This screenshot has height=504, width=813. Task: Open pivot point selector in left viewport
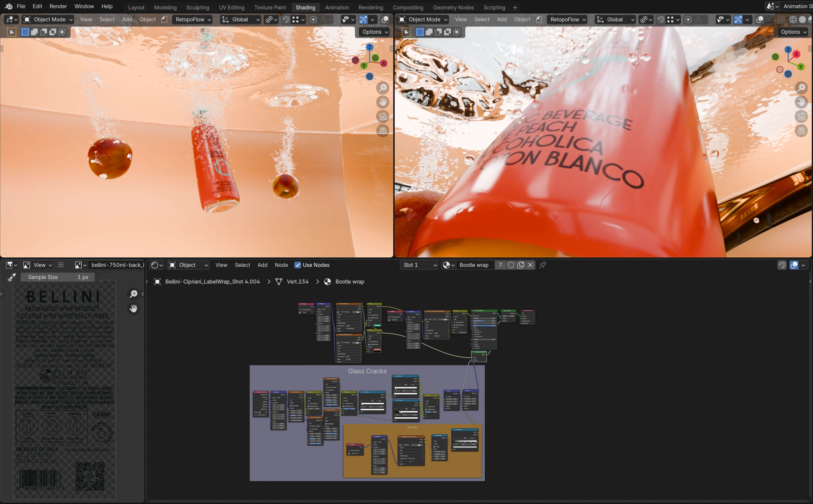(x=271, y=19)
